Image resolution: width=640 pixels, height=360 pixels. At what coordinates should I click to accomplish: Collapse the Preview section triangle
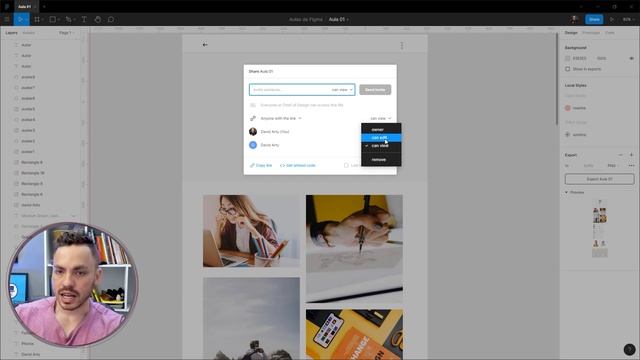[566, 192]
